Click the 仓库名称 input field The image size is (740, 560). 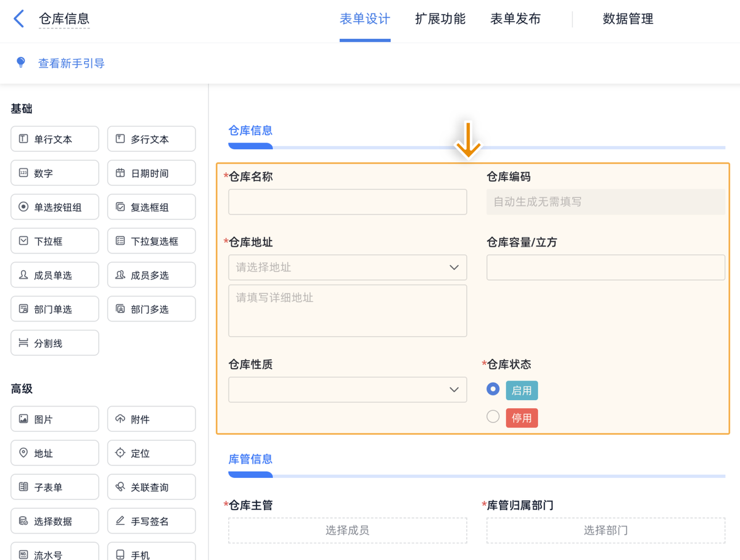coord(347,202)
